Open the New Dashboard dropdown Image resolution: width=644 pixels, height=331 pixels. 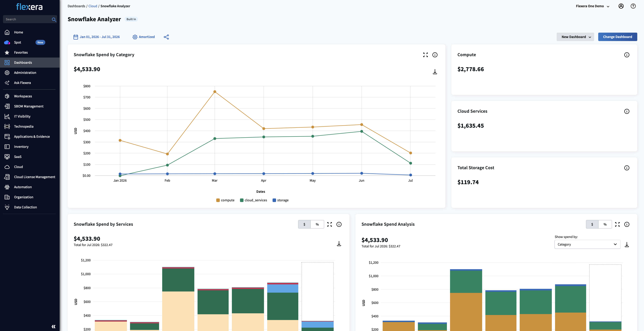pyautogui.click(x=575, y=37)
